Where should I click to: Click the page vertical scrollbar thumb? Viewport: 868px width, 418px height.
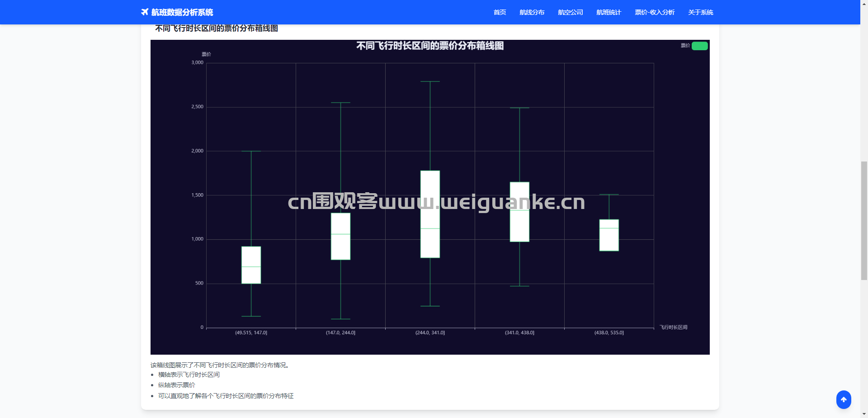[864, 221]
